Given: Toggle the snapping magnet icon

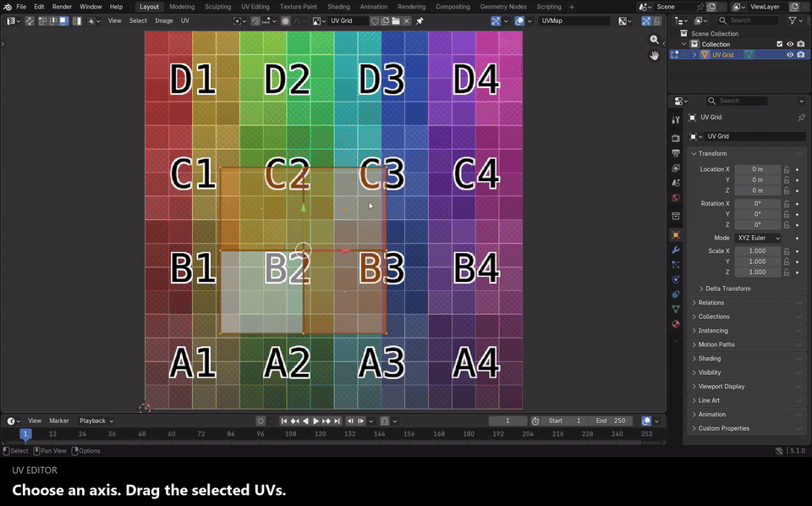Looking at the screenshot, I should 255,20.
